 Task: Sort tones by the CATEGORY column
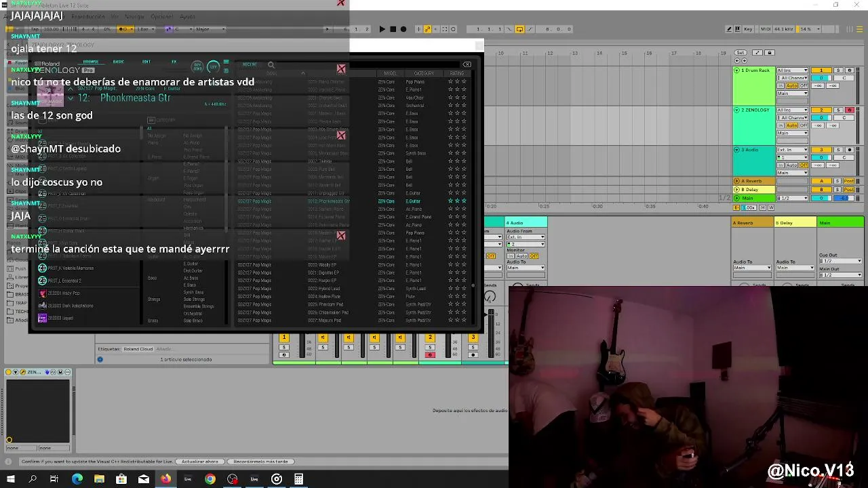(x=424, y=73)
